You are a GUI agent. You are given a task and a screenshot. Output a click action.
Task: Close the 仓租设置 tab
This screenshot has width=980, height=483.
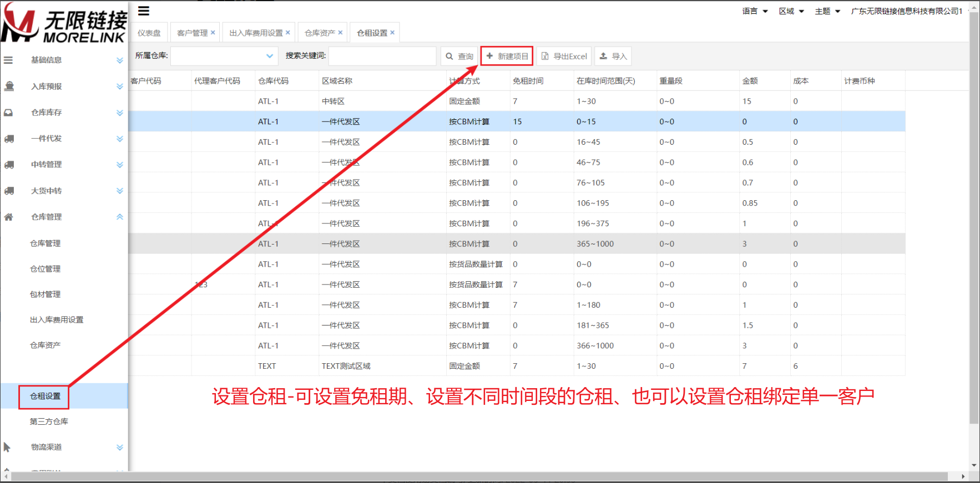click(x=392, y=33)
